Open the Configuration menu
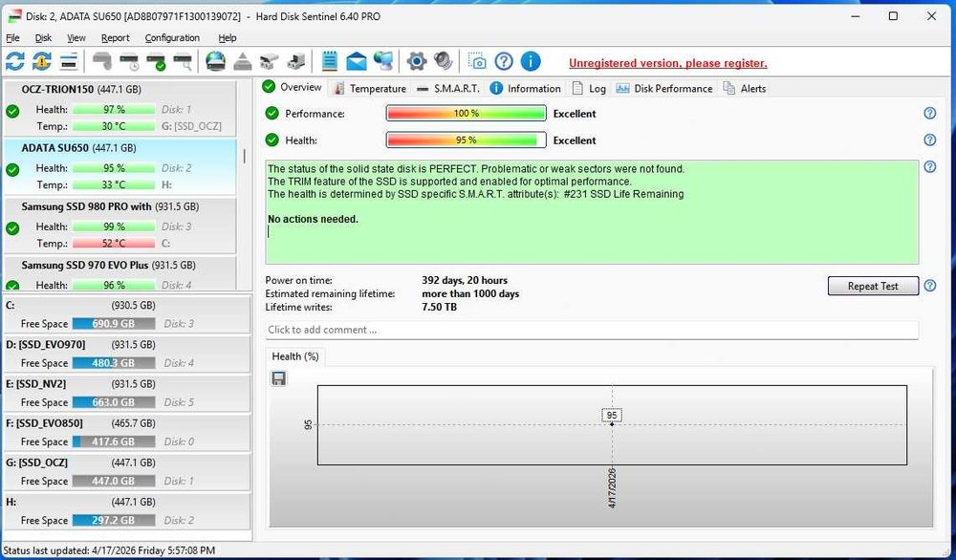 (172, 38)
